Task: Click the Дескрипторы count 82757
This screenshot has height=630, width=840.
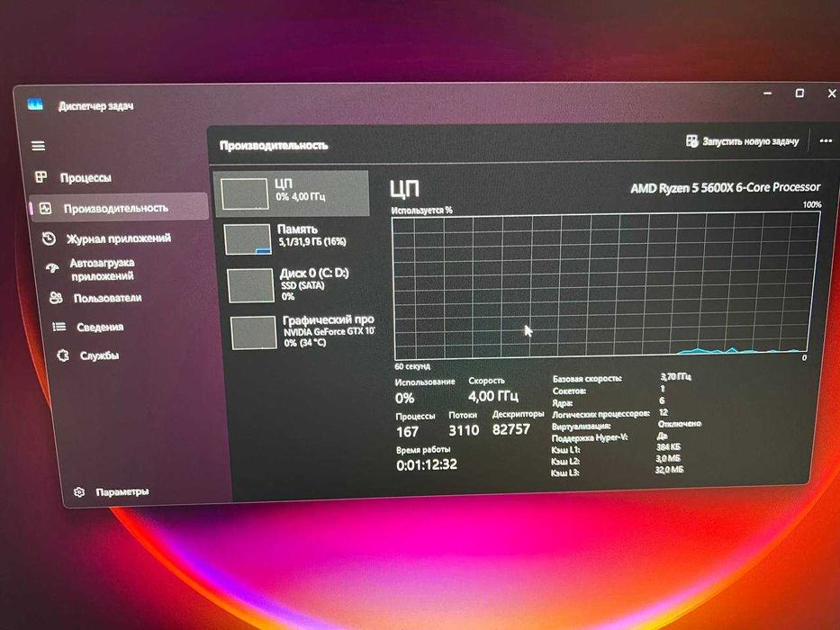Action: [511, 429]
